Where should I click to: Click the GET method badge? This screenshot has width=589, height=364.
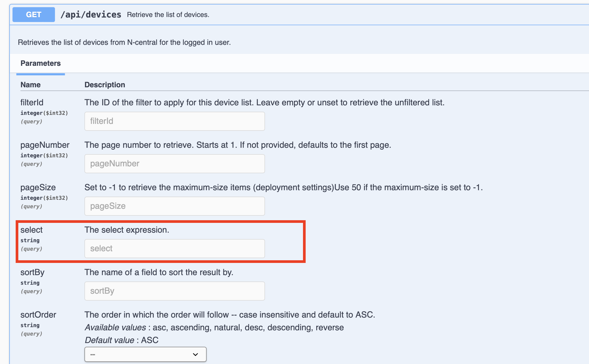pos(34,15)
